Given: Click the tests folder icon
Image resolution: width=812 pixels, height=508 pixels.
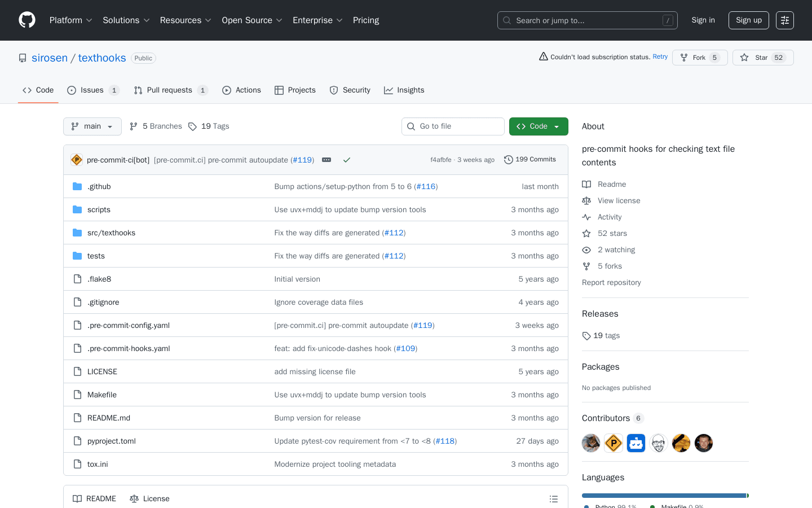Looking at the screenshot, I should tap(77, 256).
